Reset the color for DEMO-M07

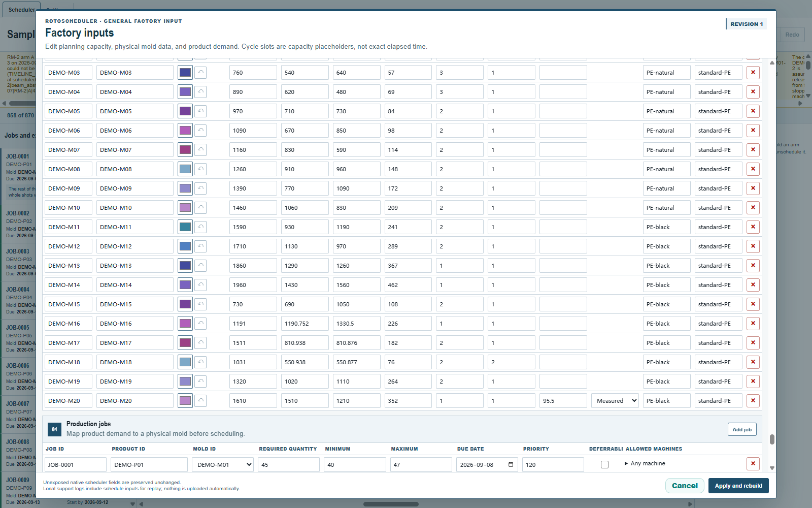(200, 150)
